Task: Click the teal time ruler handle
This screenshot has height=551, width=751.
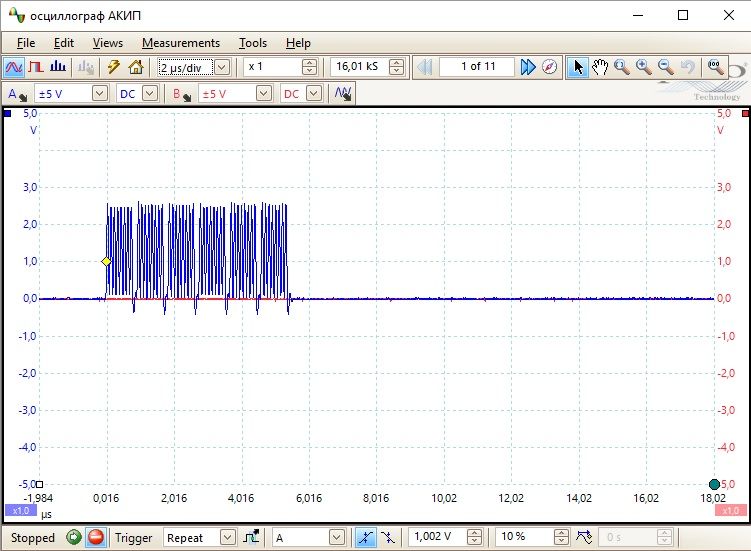Action: [714, 484]
